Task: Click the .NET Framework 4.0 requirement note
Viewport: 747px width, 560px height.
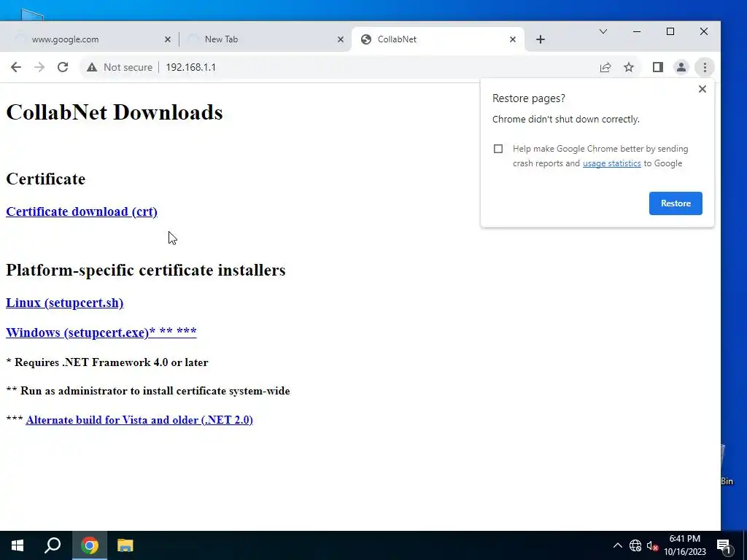Action: pyautogui.click(x=107, y=362)
